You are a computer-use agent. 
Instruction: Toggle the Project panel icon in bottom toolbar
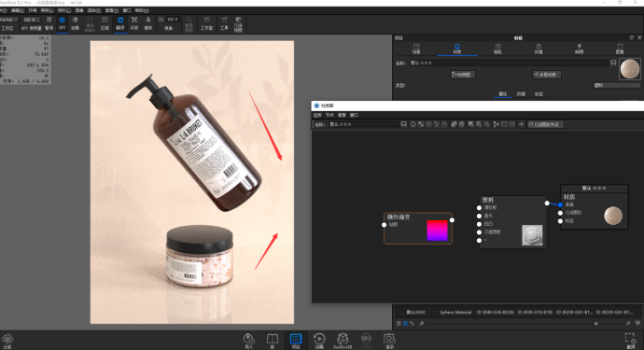point(296,341)
